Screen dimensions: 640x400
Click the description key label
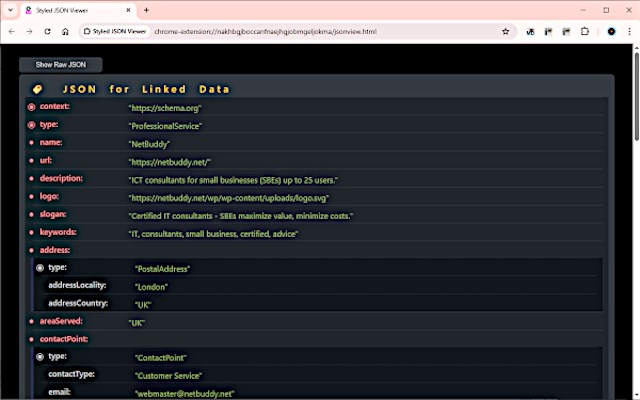(61, 178)
